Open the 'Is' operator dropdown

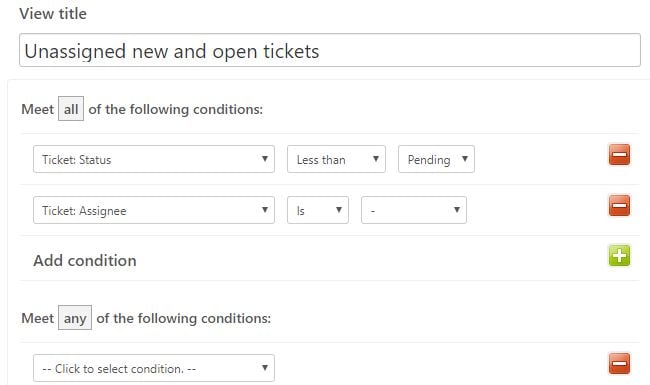[318, 210]
